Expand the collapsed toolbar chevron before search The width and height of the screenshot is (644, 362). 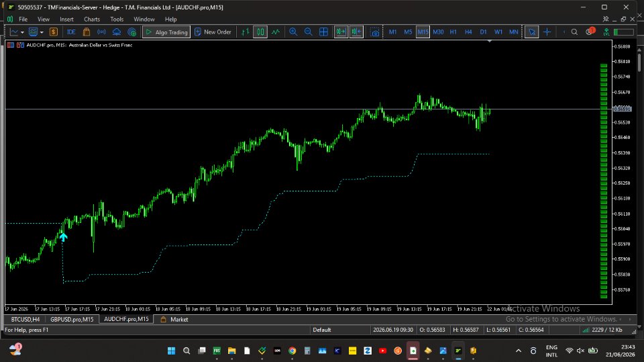coord(564,32)
